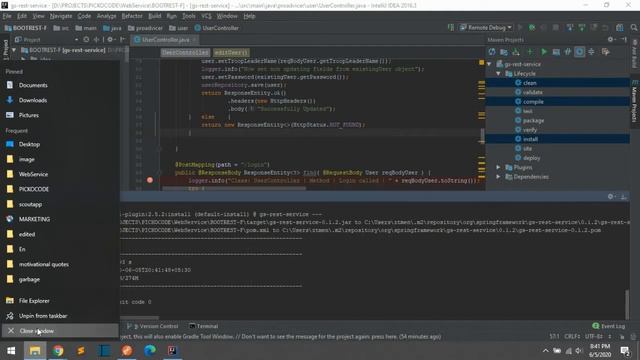The height and width of the screenshot is (360, 640).
Task: Run Maven build green play icon
Action: [x=544, y=52]
